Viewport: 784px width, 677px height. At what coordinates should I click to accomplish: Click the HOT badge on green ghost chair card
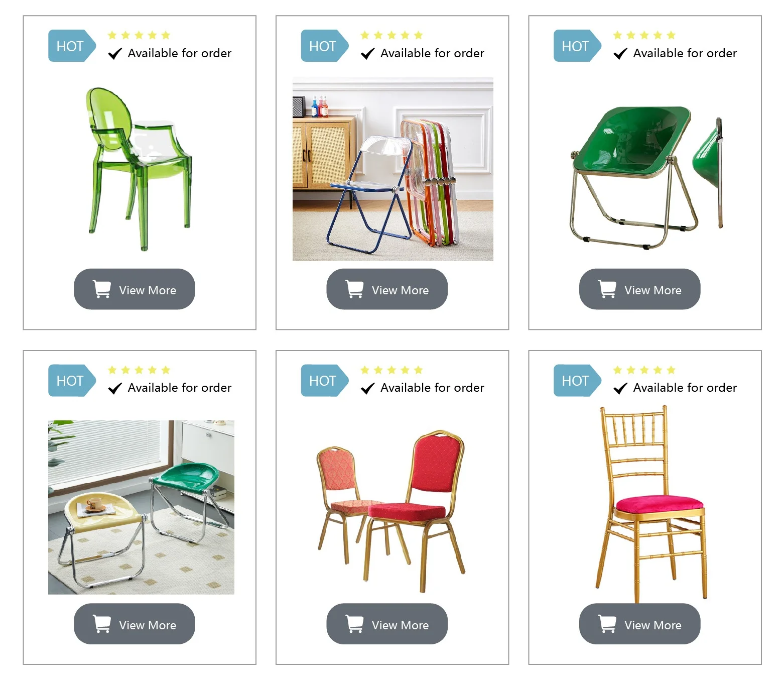point(72,46)
